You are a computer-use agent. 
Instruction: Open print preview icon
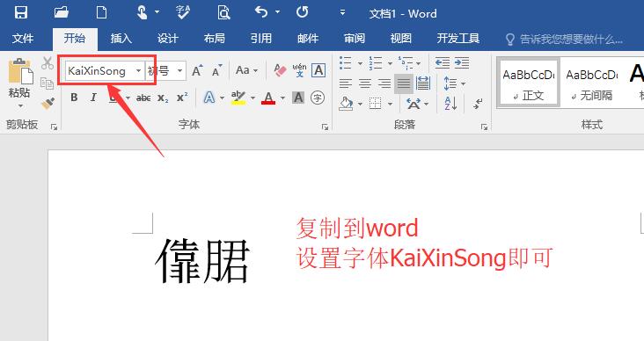tap(223, 12)
